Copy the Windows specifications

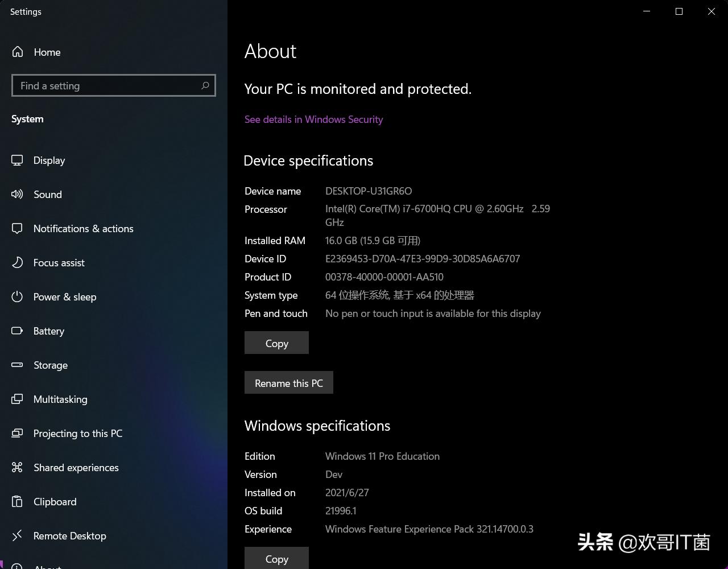(276, 559)
